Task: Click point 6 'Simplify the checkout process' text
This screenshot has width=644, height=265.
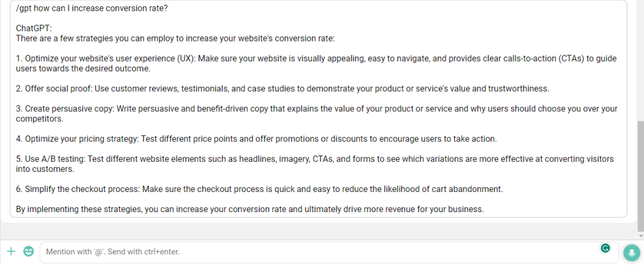Action: 259,189
